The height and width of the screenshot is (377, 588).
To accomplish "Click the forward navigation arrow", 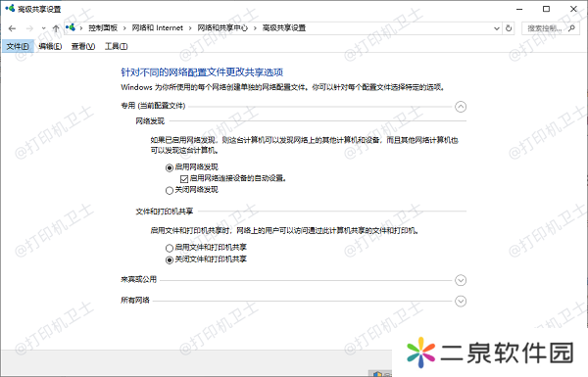I will tap(29, 28).
